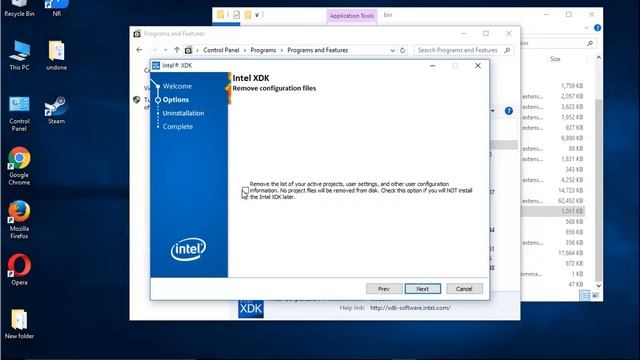Viewport: 640px width, 360px height.
Task: Click the search icon in the bin Explorer window
Action: click(590, 43)
